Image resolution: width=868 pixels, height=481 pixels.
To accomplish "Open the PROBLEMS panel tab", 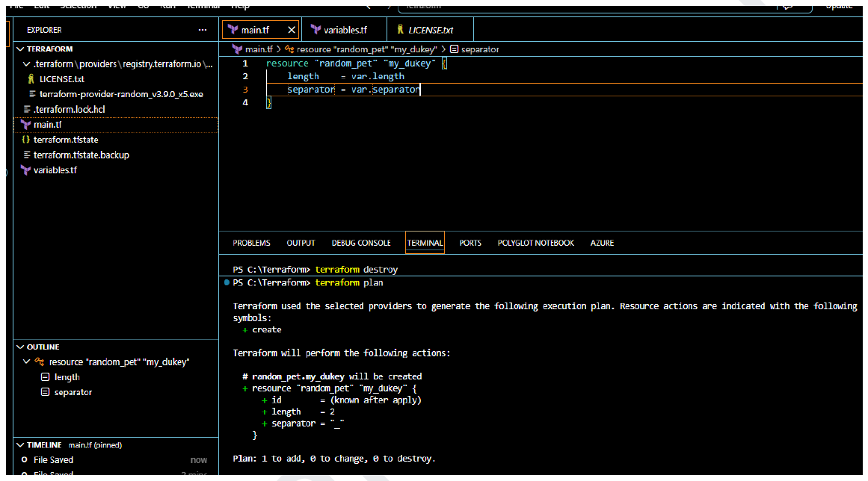I will pos(251,243).
